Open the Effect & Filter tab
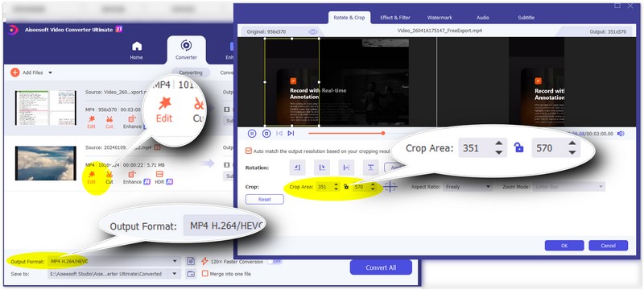This screenshot has height=290, width=644. click(395, 18)
